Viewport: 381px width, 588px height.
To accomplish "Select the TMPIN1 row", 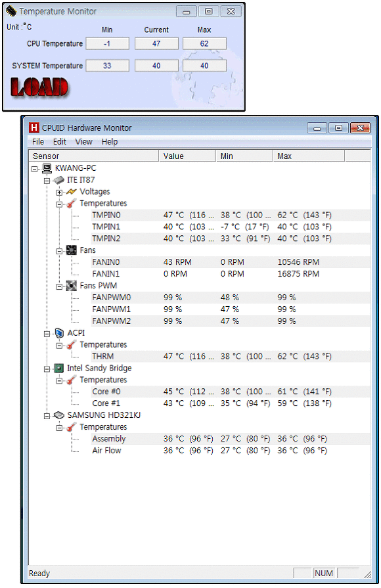I will pos(231,227).
